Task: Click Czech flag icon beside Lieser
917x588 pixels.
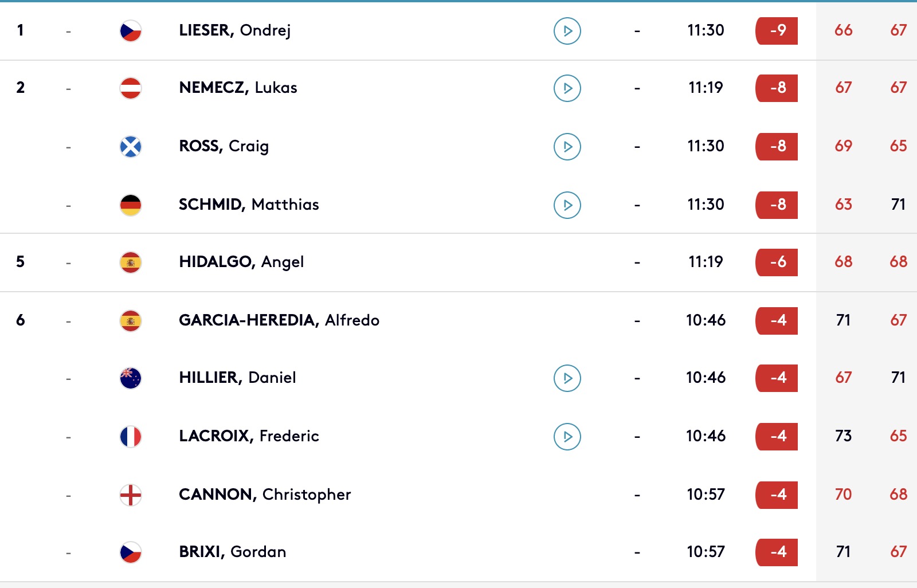Action: pos(131,31)
